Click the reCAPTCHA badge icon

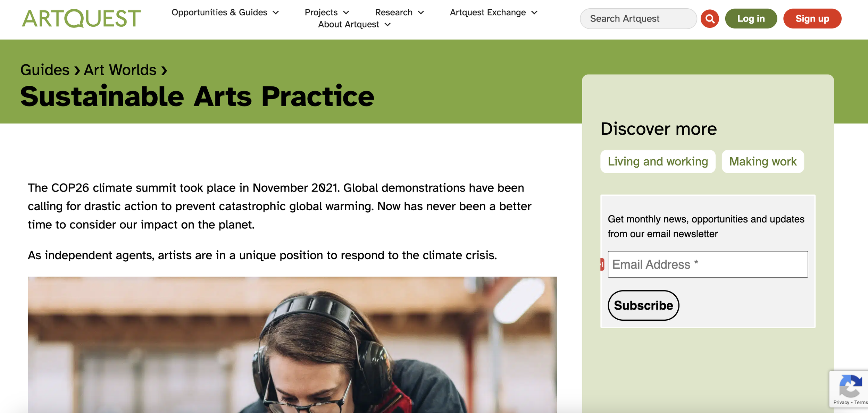850,386
